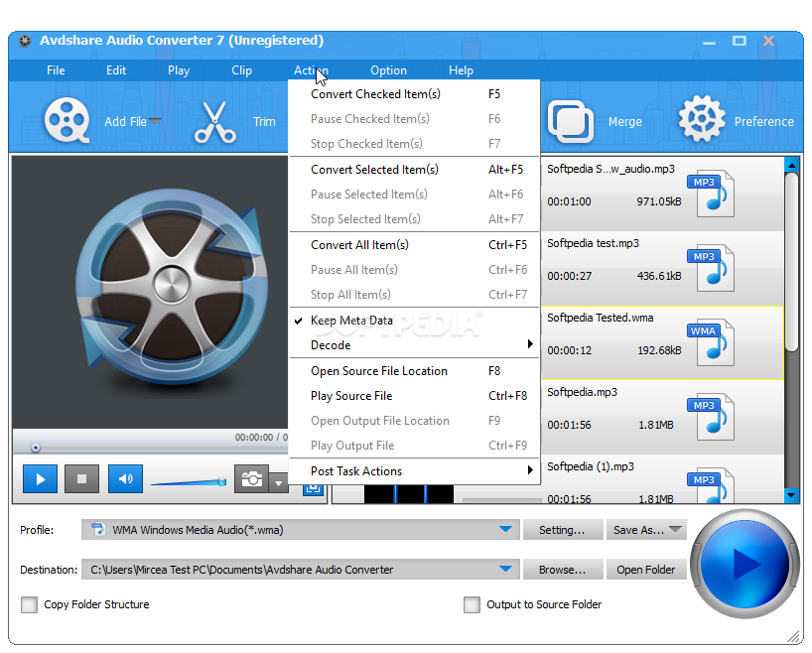The width and height of the screenshot is (812, 653).
Task: Mute audio with the speaker icon
Action: pyautogui.click(x=125, y=479)
